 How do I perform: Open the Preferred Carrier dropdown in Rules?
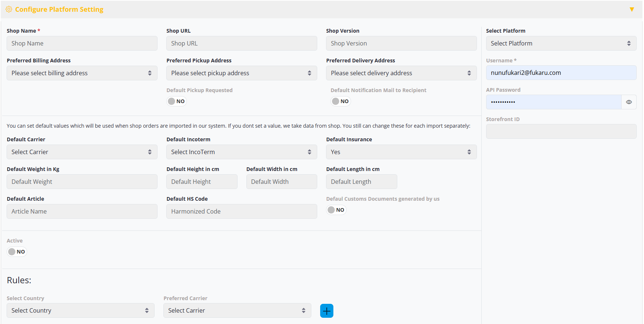click(x=237, y=310)
